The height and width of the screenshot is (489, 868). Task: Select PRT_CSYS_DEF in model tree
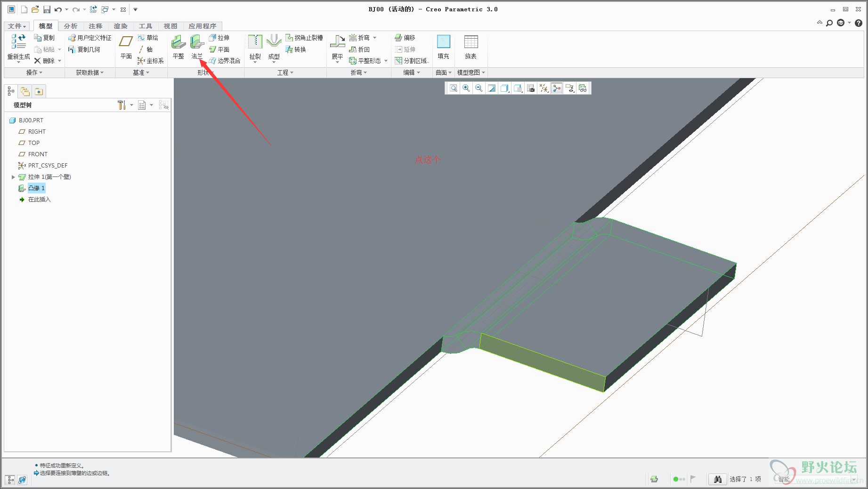coord(48,166)
